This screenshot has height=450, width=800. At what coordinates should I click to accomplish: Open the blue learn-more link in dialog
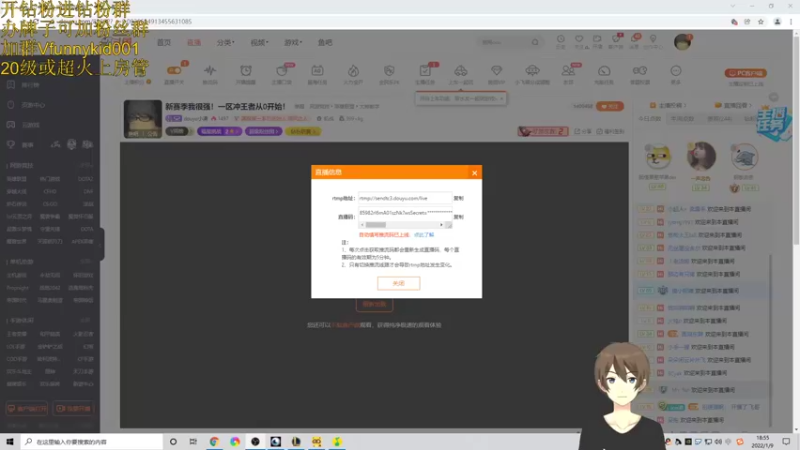point(424,235)
